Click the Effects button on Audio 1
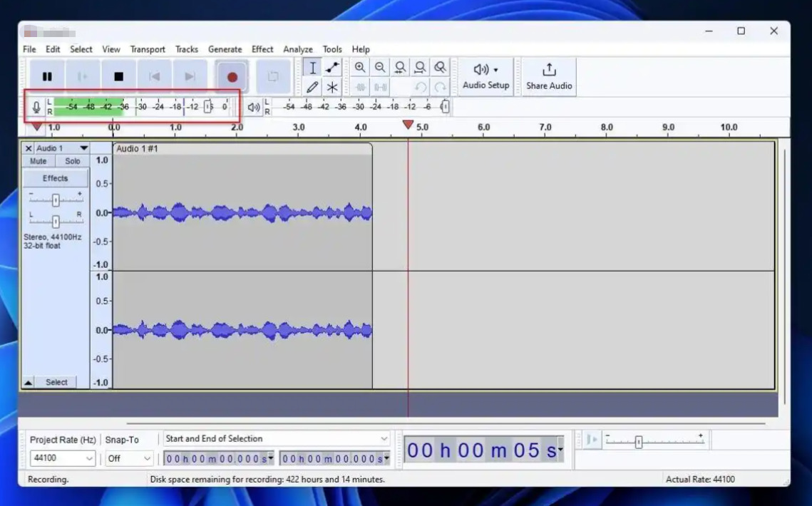This screenshot has width=812, height=506. [56, 178]
